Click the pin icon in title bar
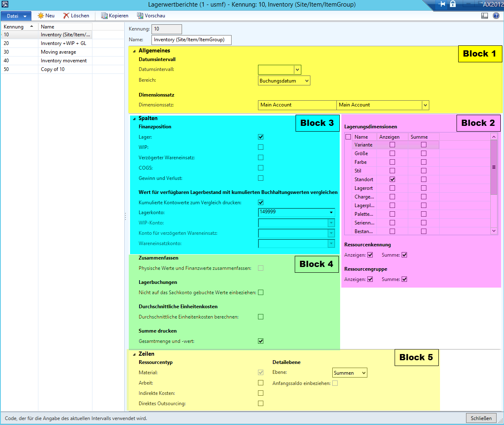The image size is (504, 425). [442, 4]
